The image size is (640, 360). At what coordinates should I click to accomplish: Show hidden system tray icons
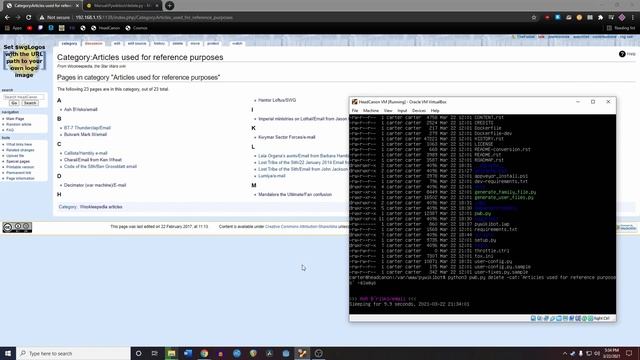pyautogui.click(x=565, y=353)
